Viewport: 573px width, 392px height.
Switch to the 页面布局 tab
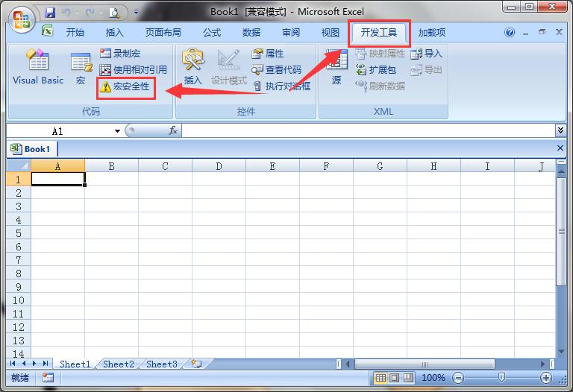click(x=163, y=33)
